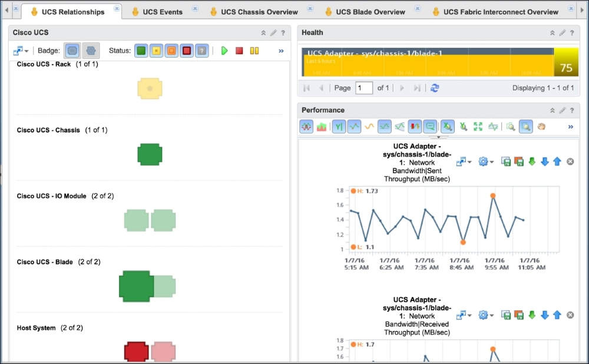Open Sent Throughput chart gear dropdown
This screenshot has height=364, width=589.
click(486, 162)
